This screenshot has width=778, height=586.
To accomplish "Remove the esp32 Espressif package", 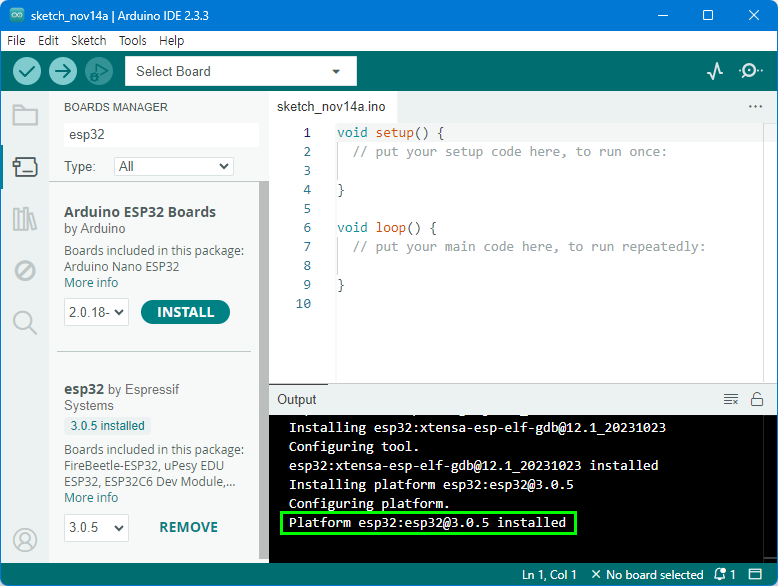I will 189,527.
